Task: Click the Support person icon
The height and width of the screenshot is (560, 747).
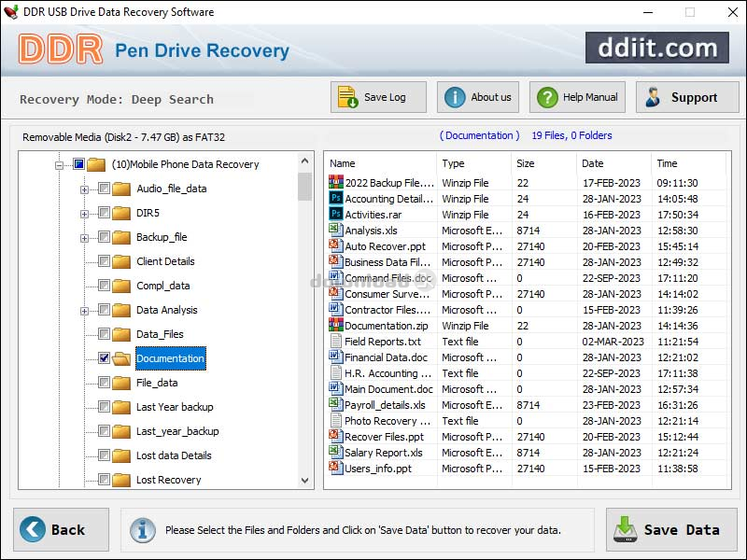Action: (x=653, y=97)
